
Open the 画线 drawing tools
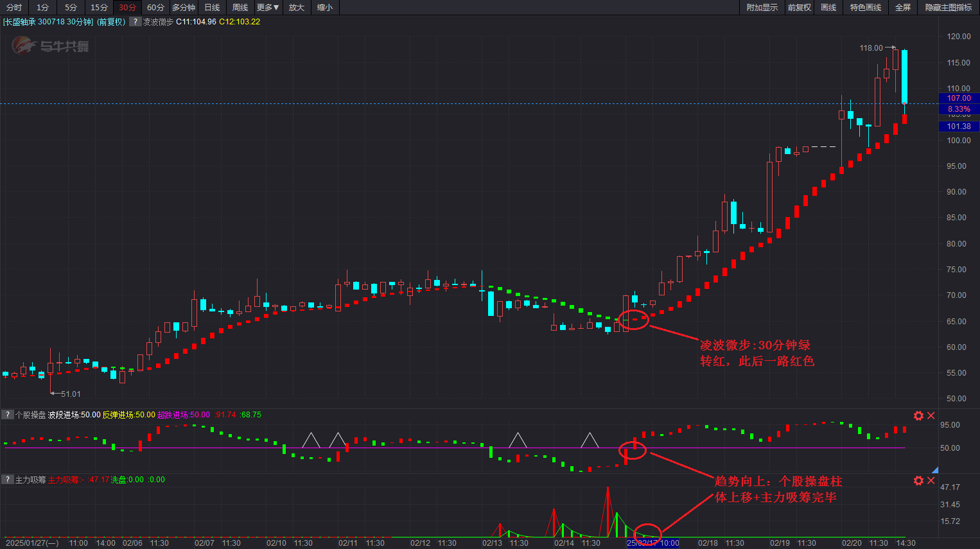(828, 8)
